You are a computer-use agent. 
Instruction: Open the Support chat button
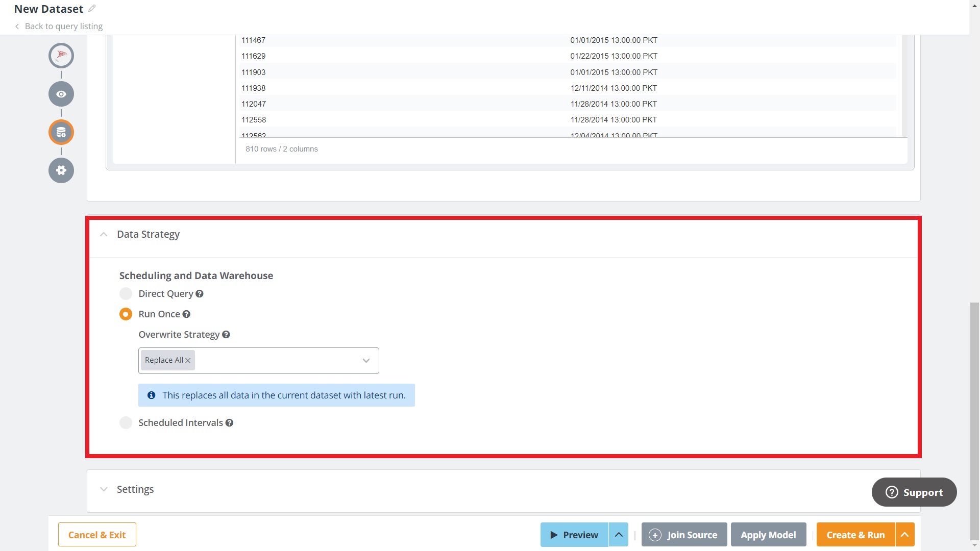[914, 492]
